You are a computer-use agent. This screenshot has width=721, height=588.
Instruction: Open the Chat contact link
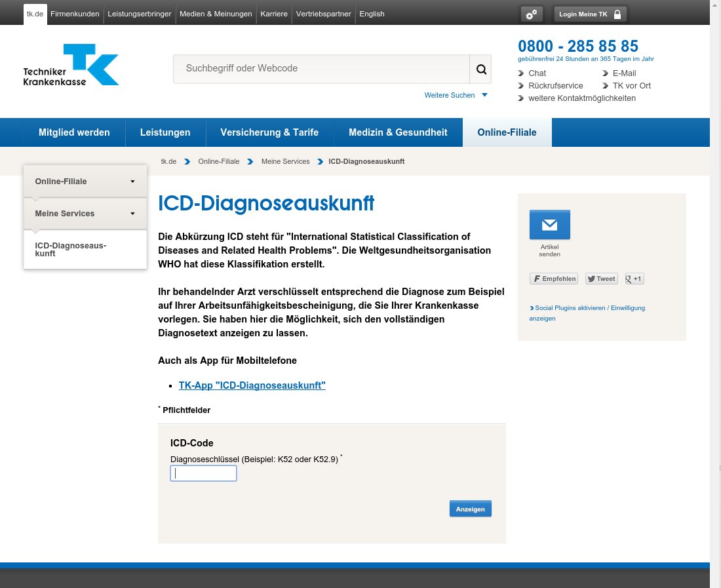click(x=537, y=73)
